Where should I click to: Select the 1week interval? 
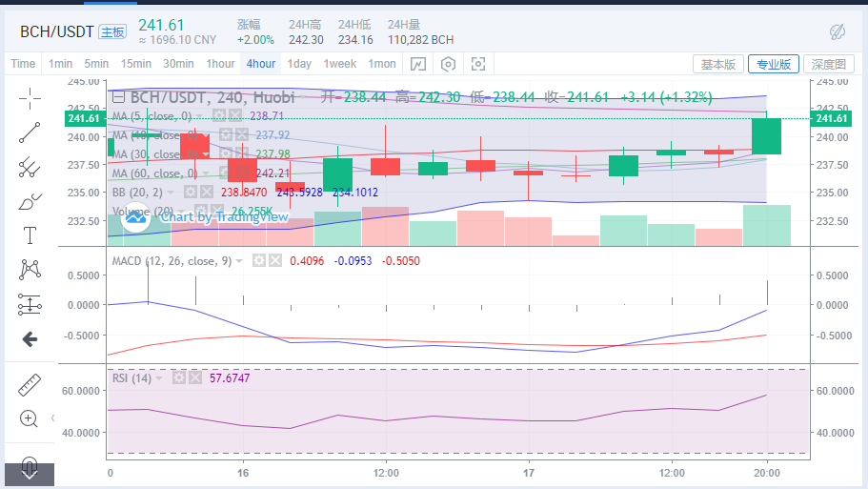(x=340, y=64)
